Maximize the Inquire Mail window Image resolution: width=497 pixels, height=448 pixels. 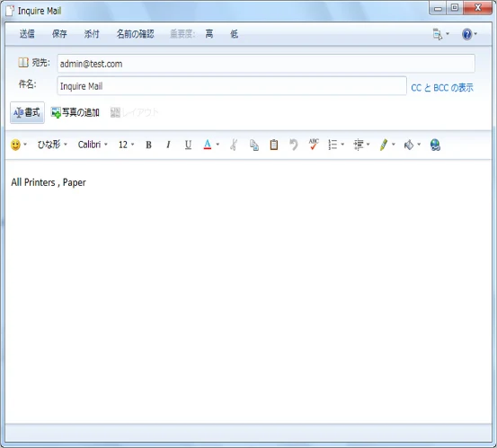tap(455, 8)
